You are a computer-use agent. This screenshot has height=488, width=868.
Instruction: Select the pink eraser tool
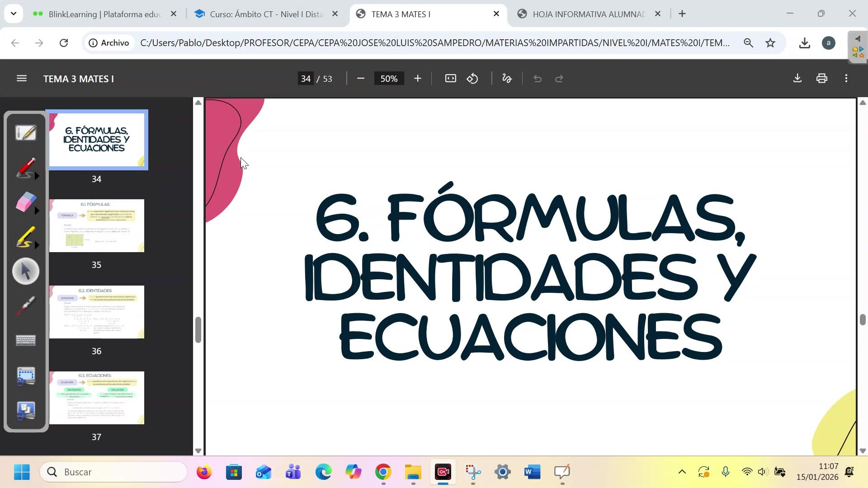tap(26, 202)
